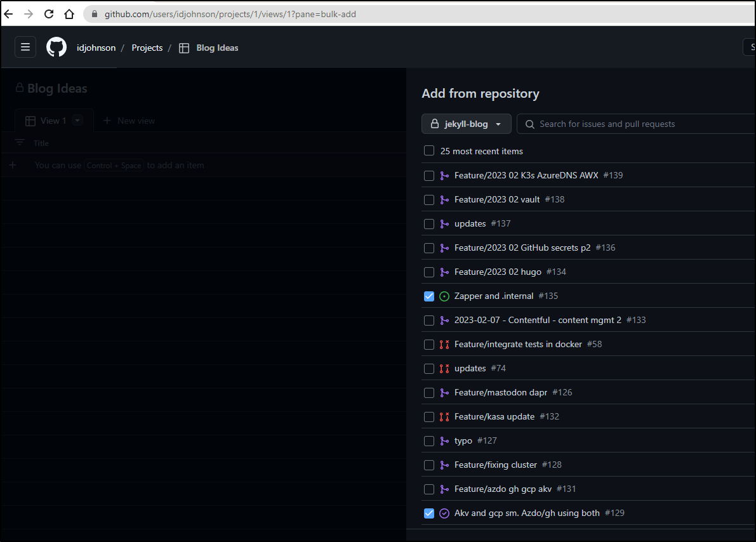Click open issue icon for Zapper and .internal
This screenshot has width=756, height=542.
[444, 296]
